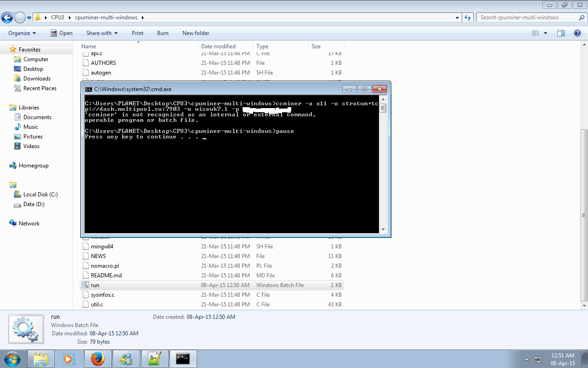
Task: Open Recent Places
Action: [40, 88]
